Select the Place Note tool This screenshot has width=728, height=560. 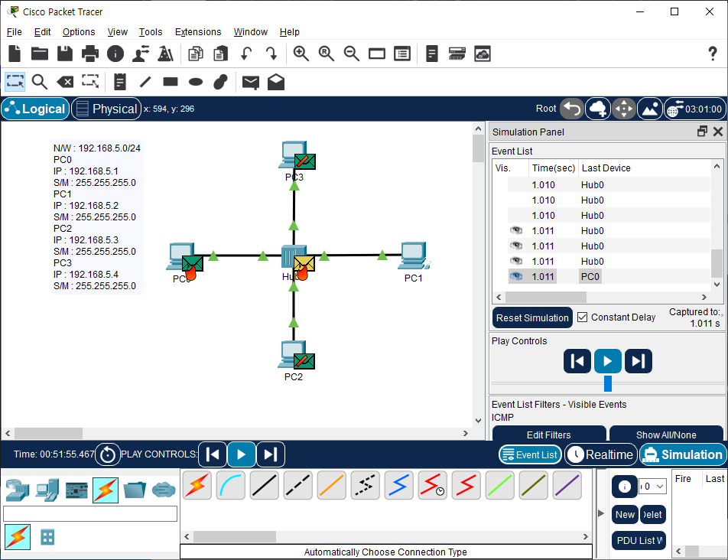tap(120, 82)
